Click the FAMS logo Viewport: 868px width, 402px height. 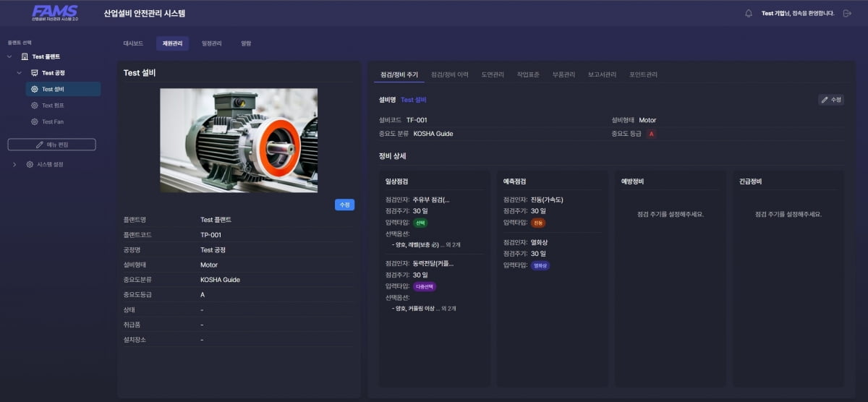tap(55, 13)
